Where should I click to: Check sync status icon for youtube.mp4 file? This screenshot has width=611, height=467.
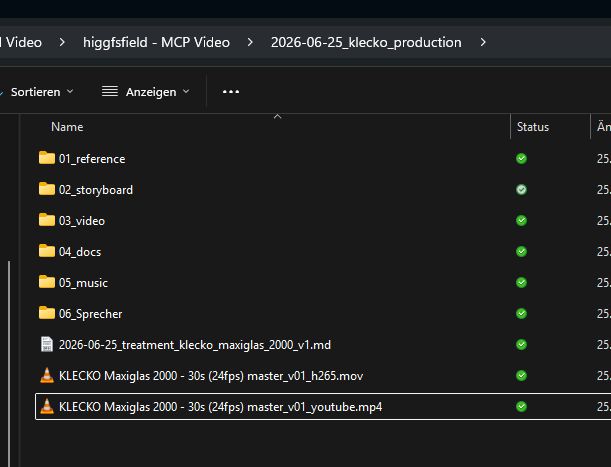[521, 407]
